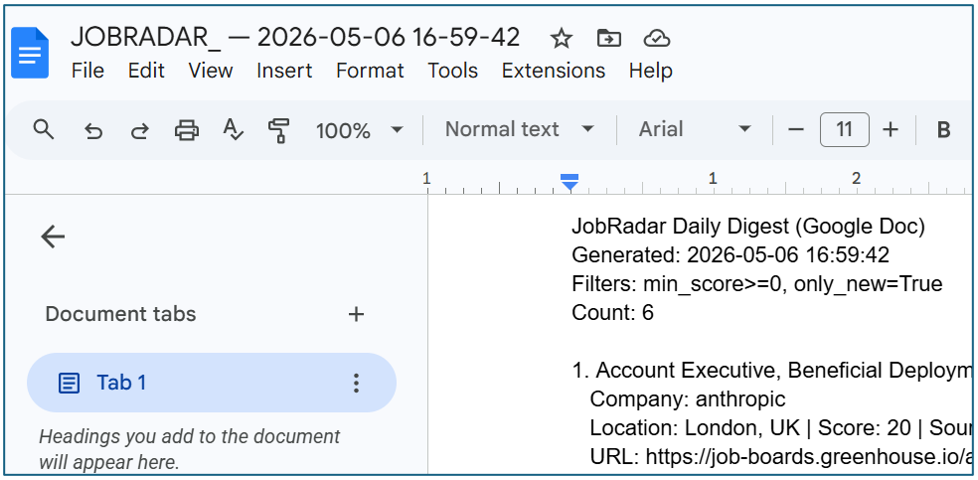
Task: Check cloud save status icon
Action: (656, 39)
